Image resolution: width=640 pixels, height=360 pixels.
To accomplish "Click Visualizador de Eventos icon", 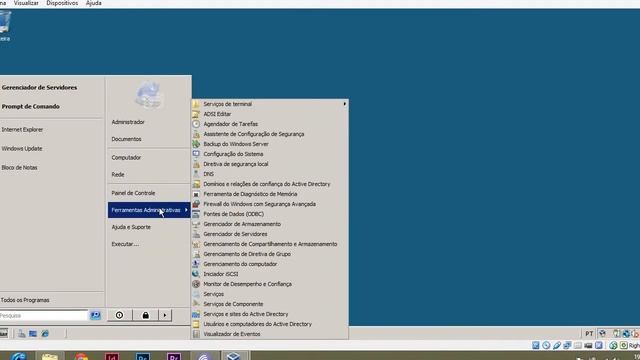I will tap(196, 334).
